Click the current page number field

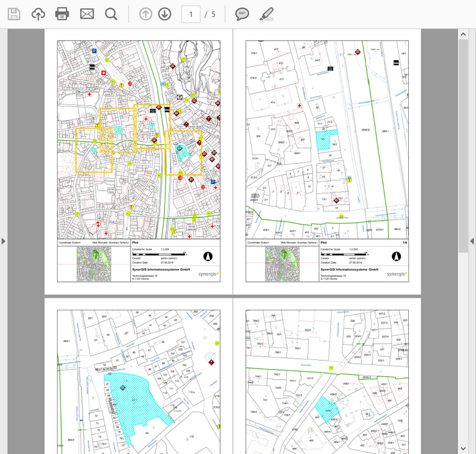tap(191, 14)
